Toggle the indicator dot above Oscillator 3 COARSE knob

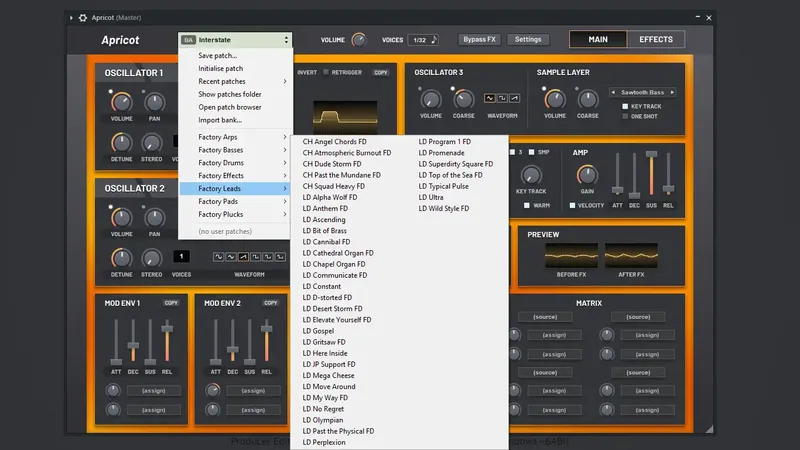pyautogui.click(x=453, y=89)
